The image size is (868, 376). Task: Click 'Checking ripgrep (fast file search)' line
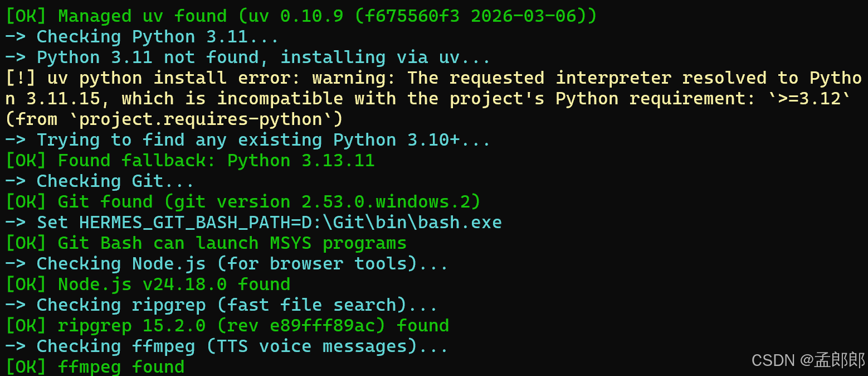pyautogui.click(x=221, y=305)
